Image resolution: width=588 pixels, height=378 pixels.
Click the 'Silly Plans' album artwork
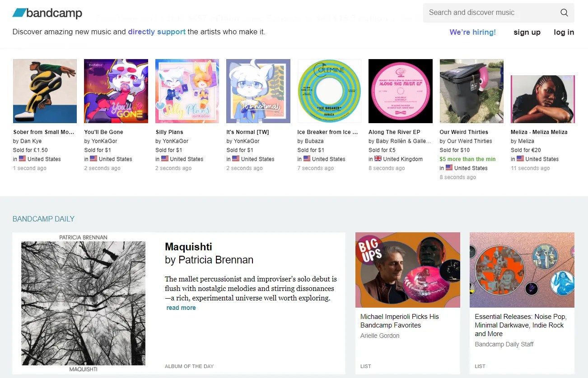tap(187, 90)
